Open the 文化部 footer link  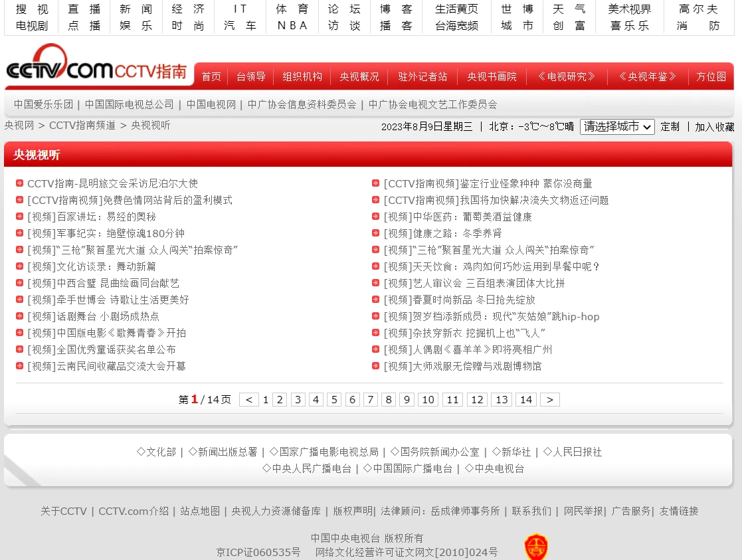(x=156, y=452)
